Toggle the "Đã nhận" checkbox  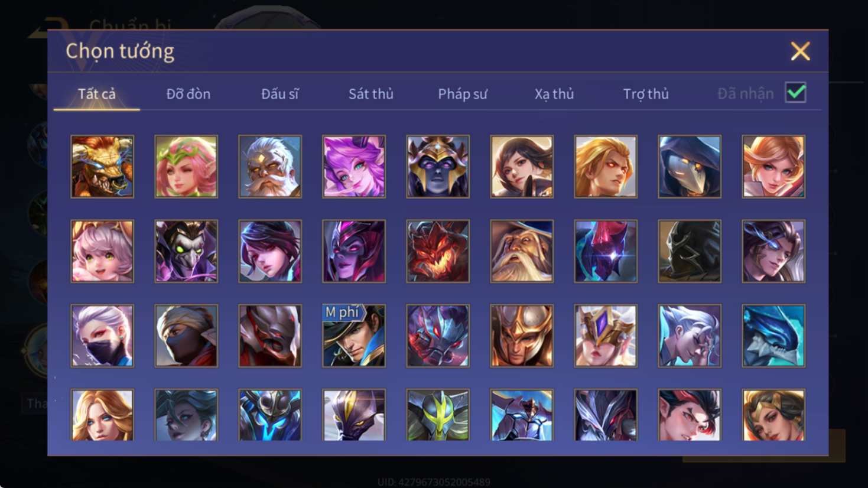795,93
